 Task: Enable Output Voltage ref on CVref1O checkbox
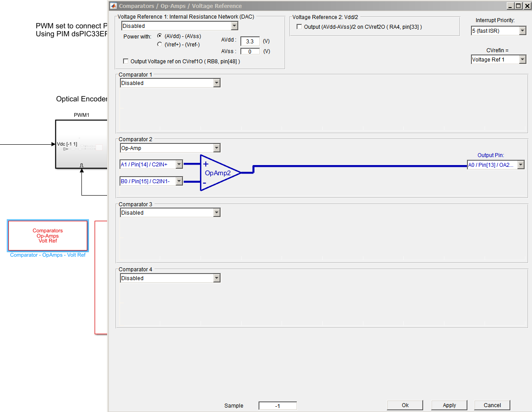click(x=126, y=62)
